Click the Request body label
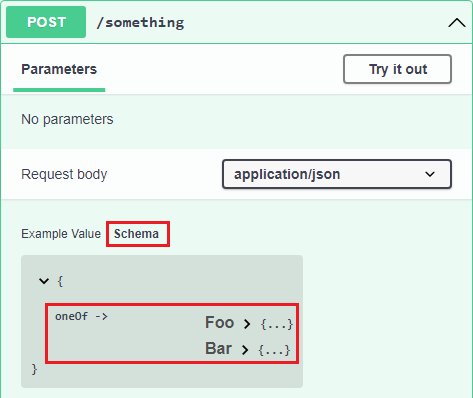This screenshot has width=473, height=398. click(64, 174)
